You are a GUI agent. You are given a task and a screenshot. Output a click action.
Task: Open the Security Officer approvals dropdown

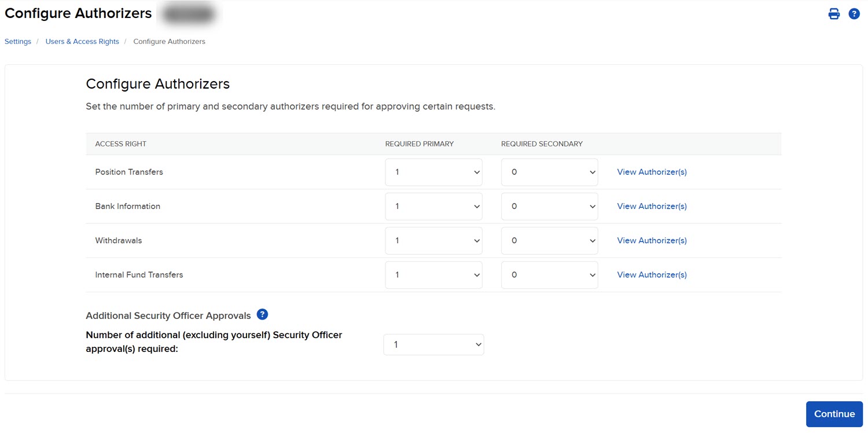[433, 344]
